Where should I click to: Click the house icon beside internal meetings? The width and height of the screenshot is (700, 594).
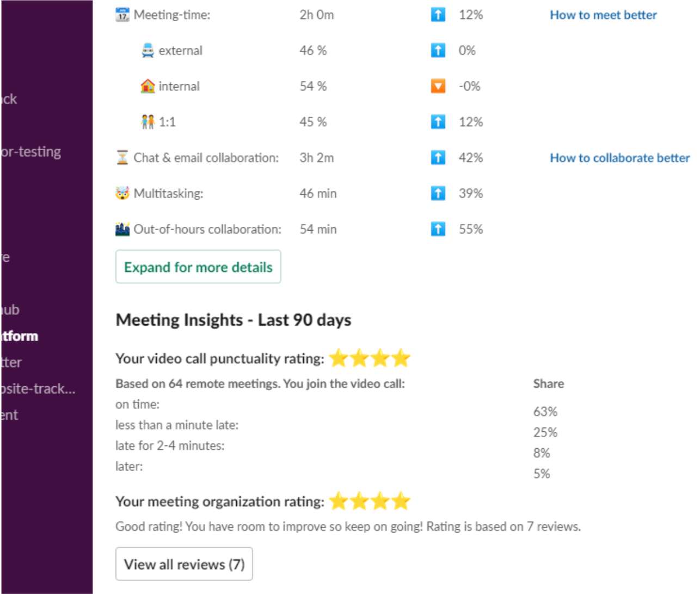[148, 85]
